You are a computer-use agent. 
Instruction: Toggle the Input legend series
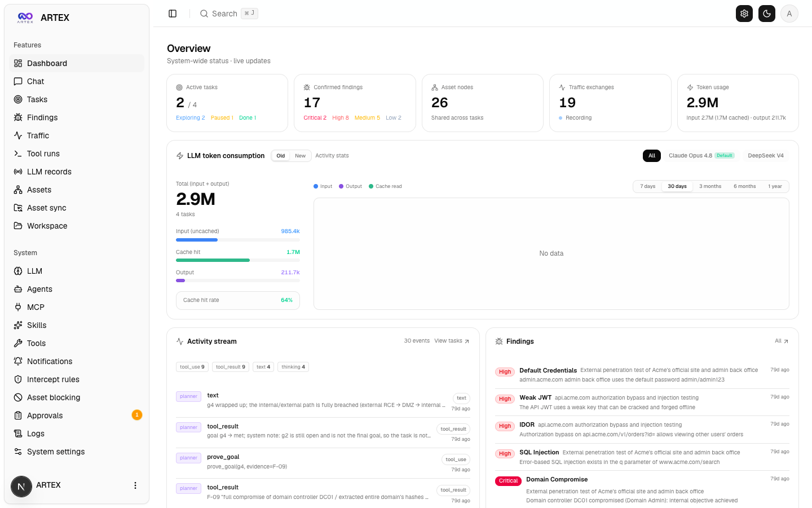(323, 186)
